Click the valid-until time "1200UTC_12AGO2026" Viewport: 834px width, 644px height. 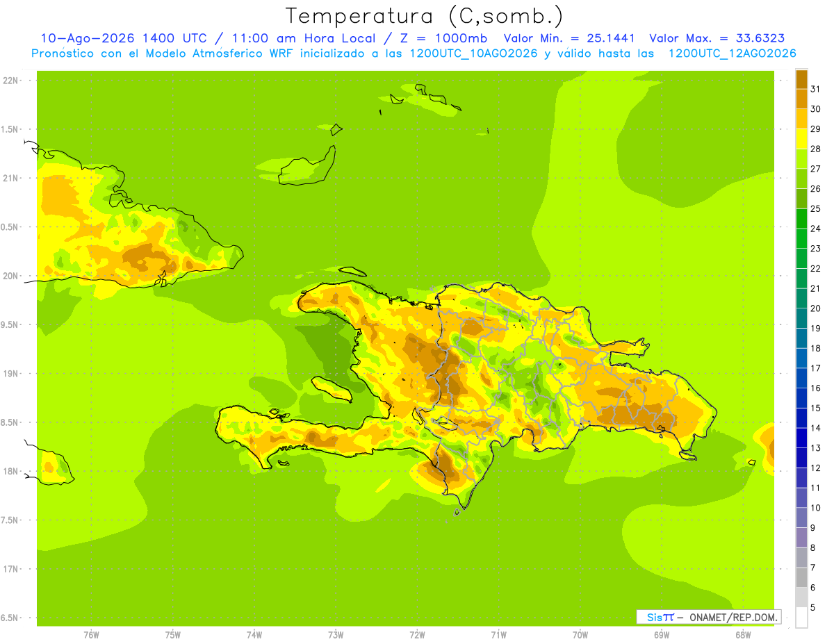click(732, 53)
